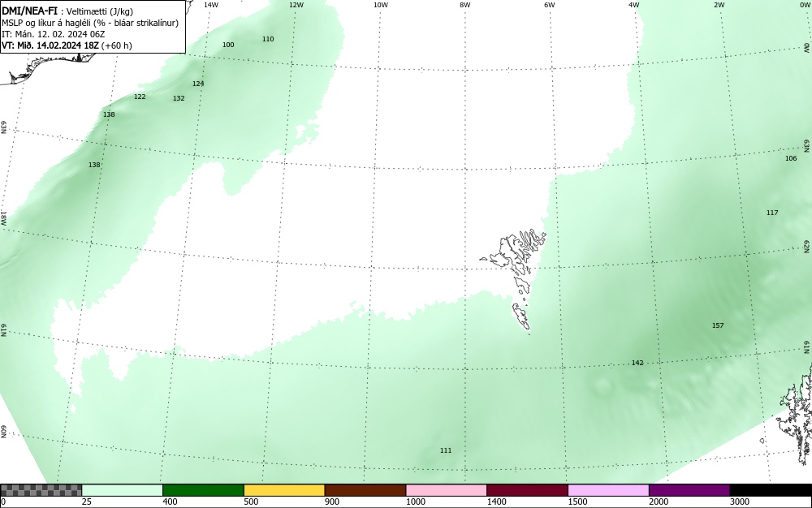The width and height of the screenshot is (812, 508).
Task: Select the 0W longitude label
Action: point(804,5)
